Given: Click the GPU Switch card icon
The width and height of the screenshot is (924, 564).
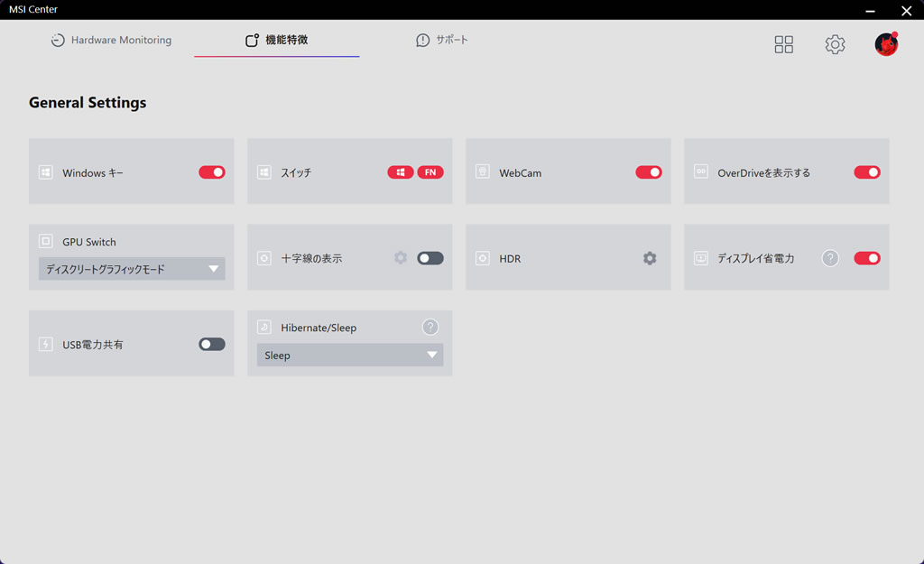Looking at the screenshot, I should [45, 241].
